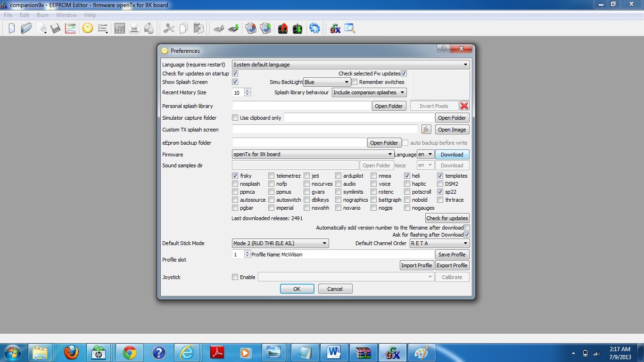Click the magnifier compare toolbar icon
This screenshot has width=644, height=362.
point(349,28)
